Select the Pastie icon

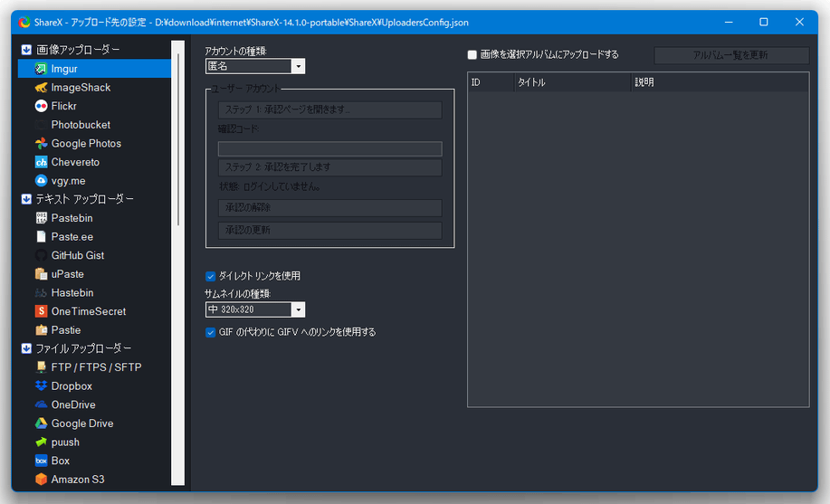pyautogui.click(x=41, y=330)
